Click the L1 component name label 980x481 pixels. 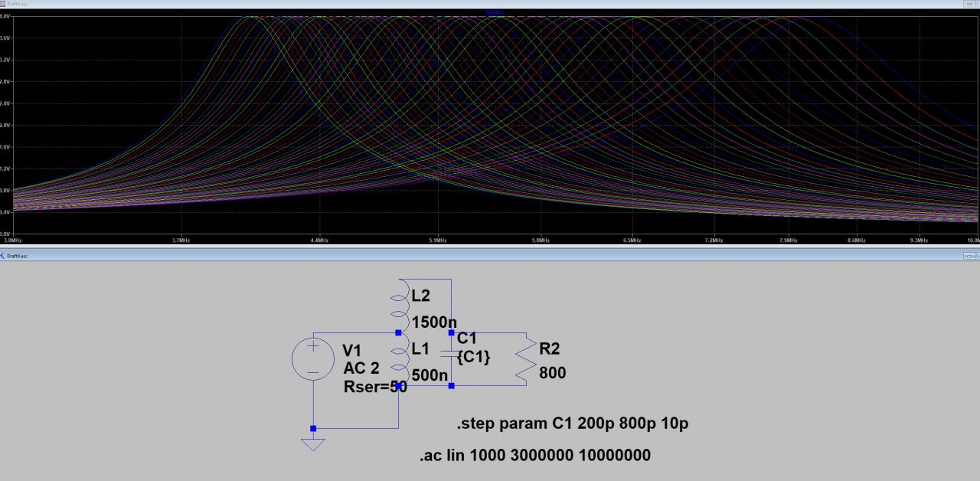pos(420,349)
